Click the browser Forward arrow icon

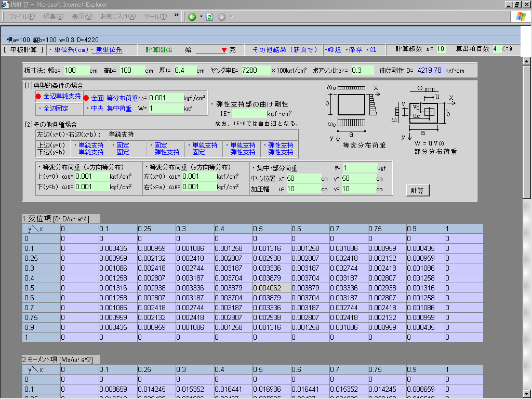click(x=222, y=17)
